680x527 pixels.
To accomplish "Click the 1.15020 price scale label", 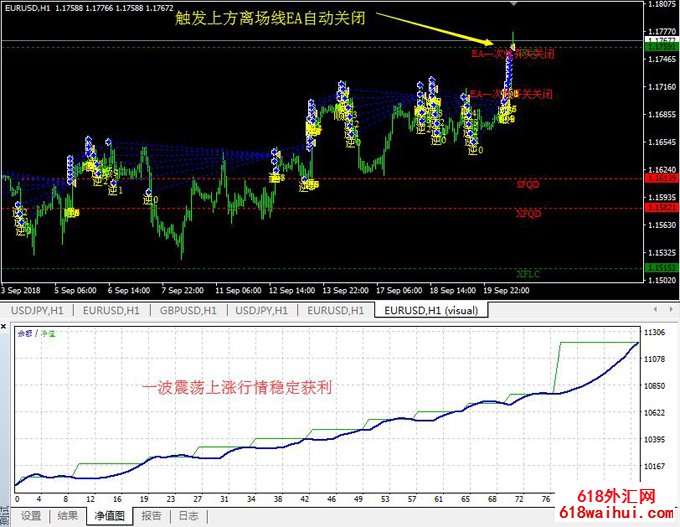I will point(662,280).
